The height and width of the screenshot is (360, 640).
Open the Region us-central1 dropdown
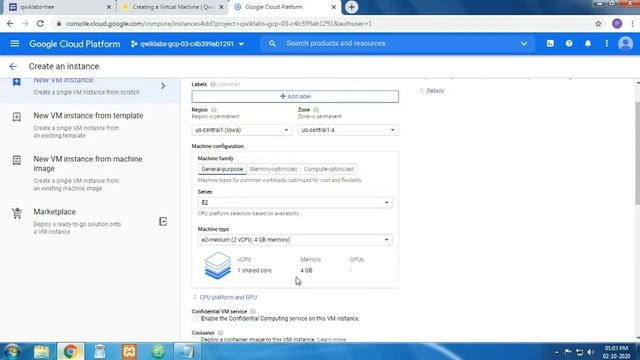coord(242,130)
